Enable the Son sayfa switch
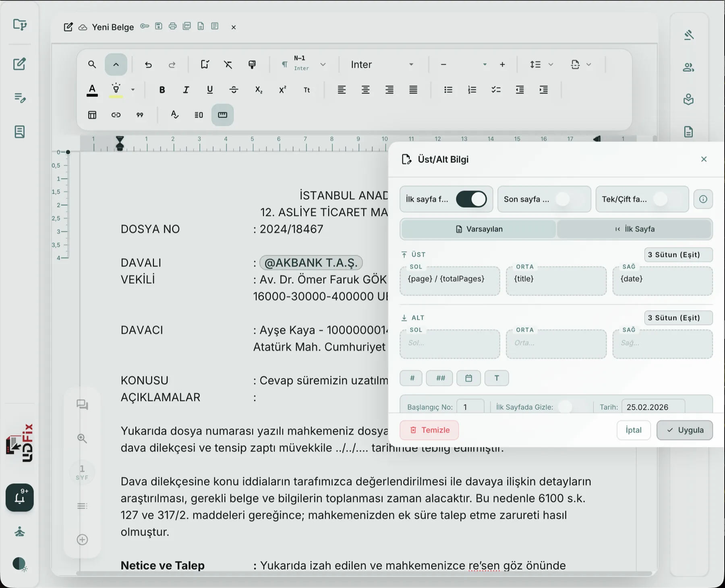Image resolution: width=725 pixels, height=588 pixels. pyautogui.click(x=569, y=199)
